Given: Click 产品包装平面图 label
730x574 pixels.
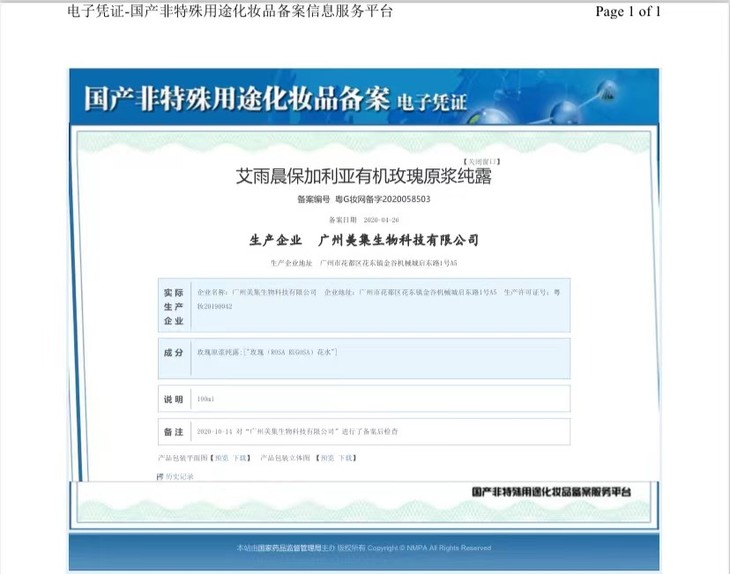Looking at the screenshot, I should [182, 458].
